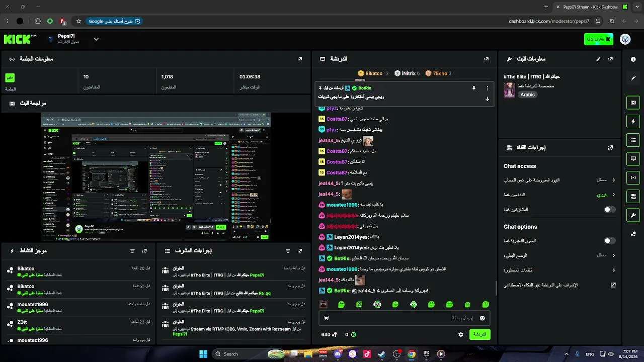This screenshot has width=644, height=362.
Task: Filter the إجراءات المشرف moderator actions
Action: point(288,251)
